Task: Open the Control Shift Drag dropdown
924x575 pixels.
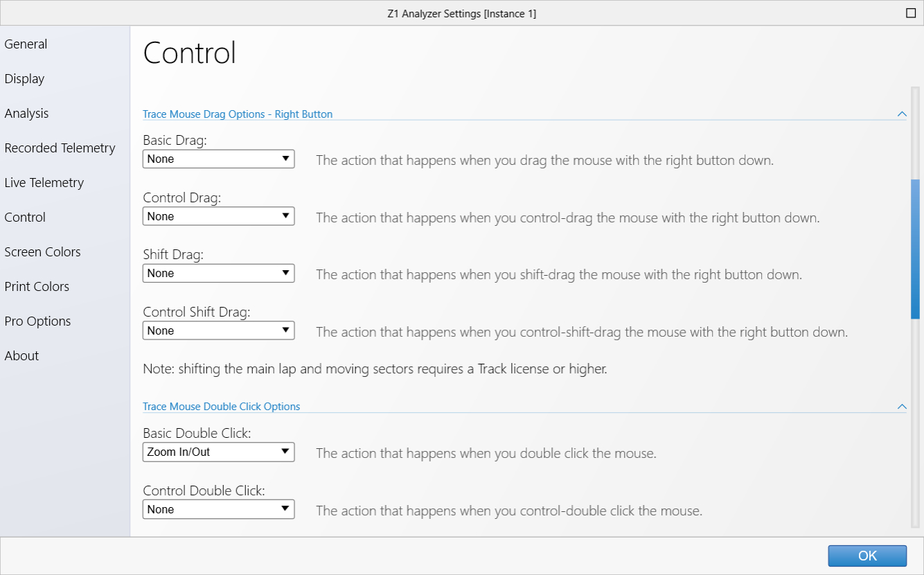Action: tap(219, 330)
